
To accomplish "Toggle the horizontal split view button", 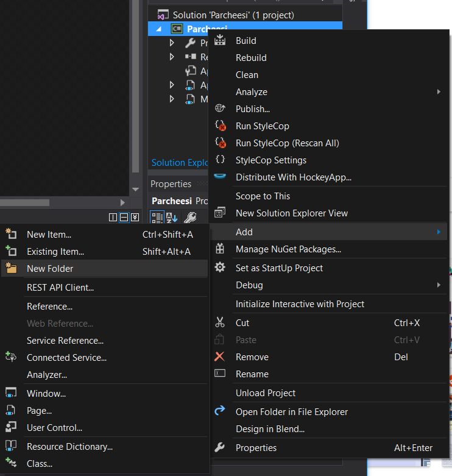I will [x=124, y=217].
